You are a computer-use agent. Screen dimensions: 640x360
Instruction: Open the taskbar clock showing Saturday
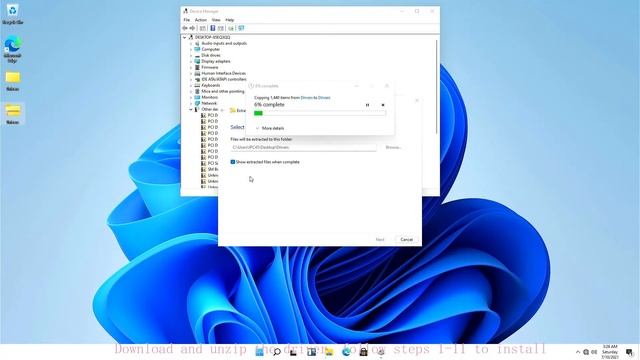(x=609, y=352)
